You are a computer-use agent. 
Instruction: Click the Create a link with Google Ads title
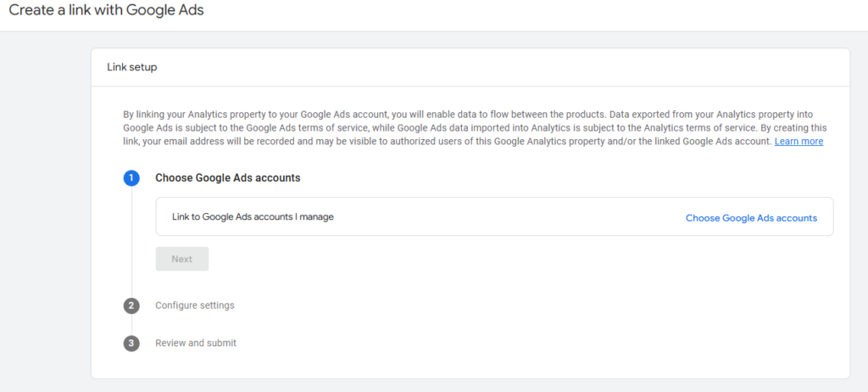tap(106, 10)
